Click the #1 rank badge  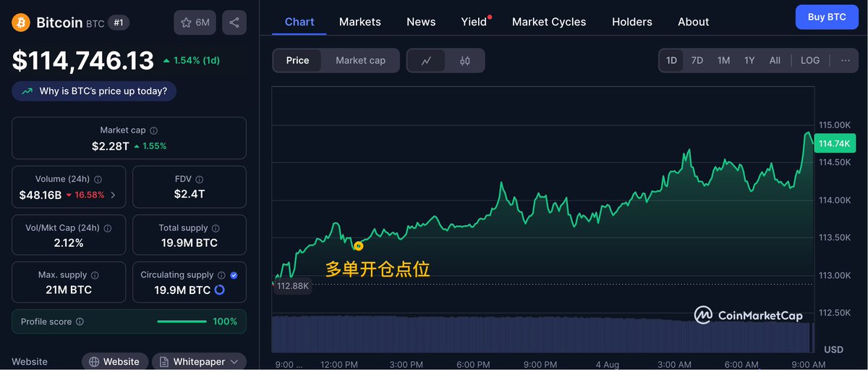[119, 23]
